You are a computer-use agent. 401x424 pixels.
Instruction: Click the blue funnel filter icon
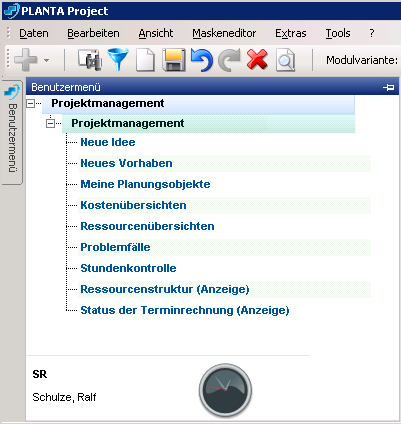pos(118,59)
